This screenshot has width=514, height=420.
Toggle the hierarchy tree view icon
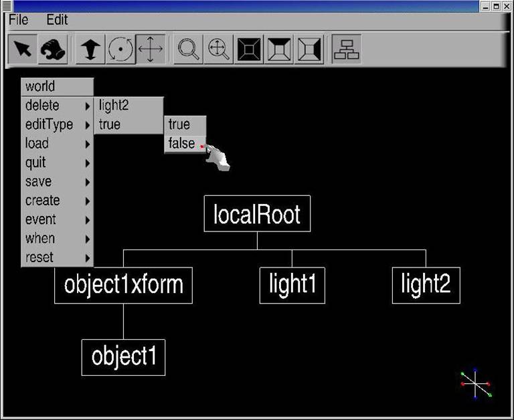(x=347, y=49)
